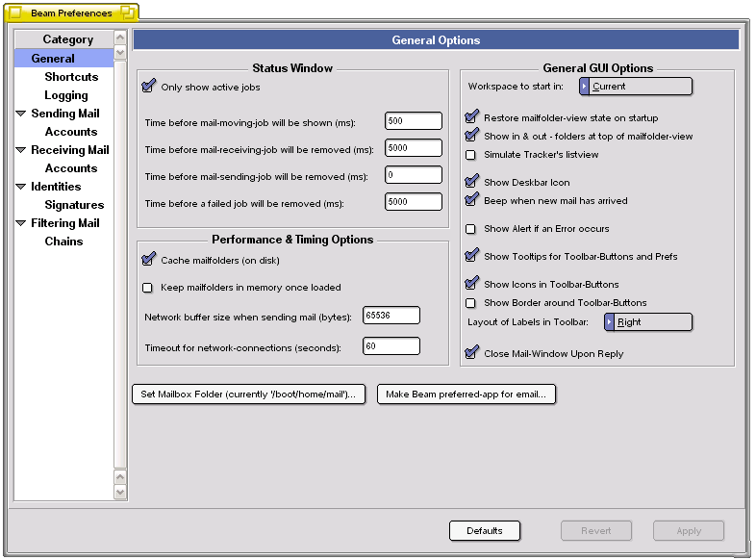
Task: Click the category list scroll-up arrow
Action: (120, 37)
